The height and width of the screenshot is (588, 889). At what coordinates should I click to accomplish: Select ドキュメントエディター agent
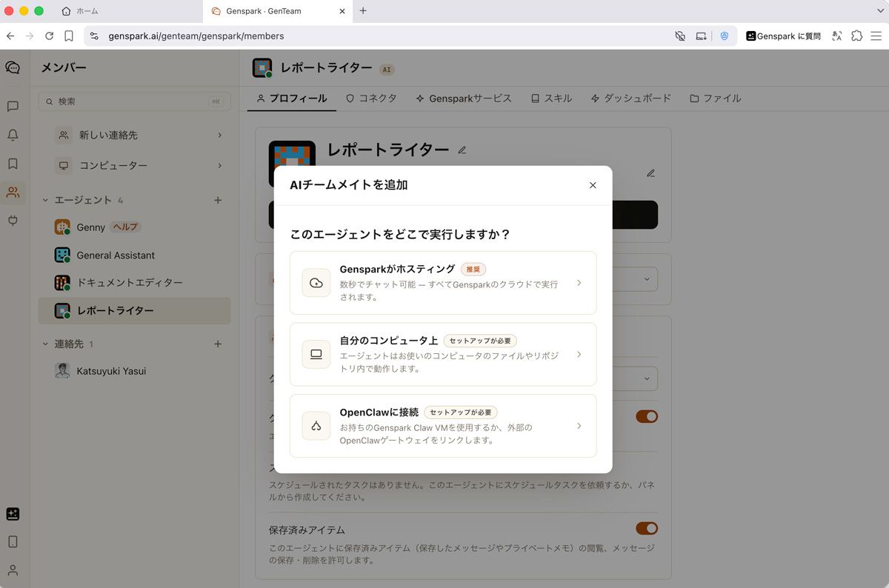(135, 282)
